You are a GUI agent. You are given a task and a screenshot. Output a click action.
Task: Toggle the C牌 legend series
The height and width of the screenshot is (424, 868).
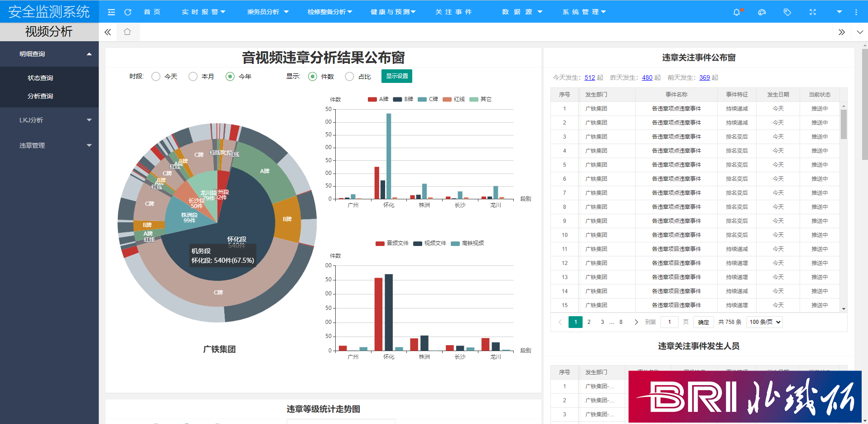428,99
